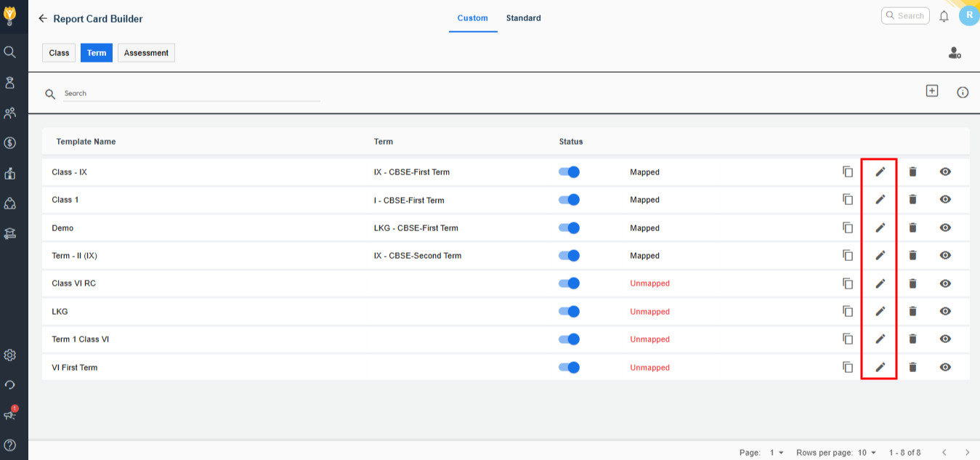Preview the LKG template with eye icon

point(944,311)
